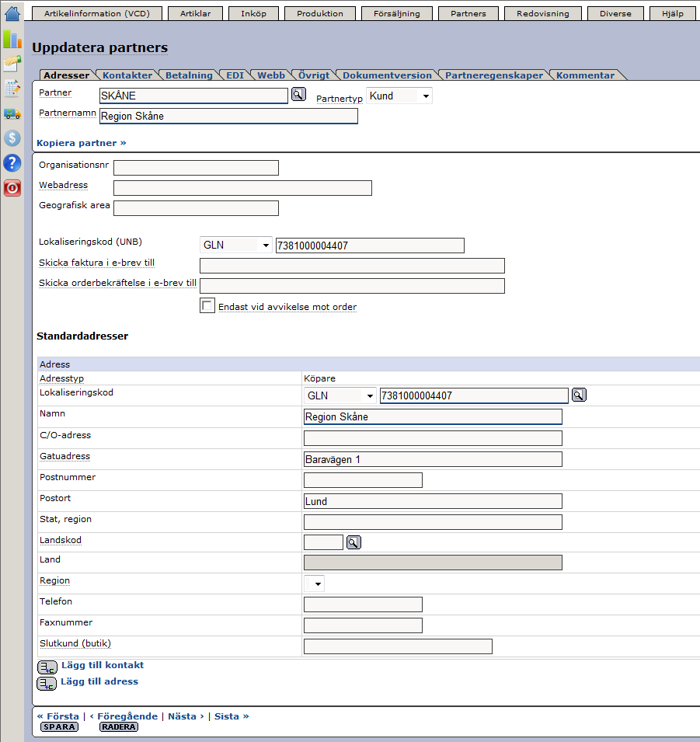Click the Postort field containing Lund
The height and width of the screenshot is (742, 700).
[x=433, y=501]
